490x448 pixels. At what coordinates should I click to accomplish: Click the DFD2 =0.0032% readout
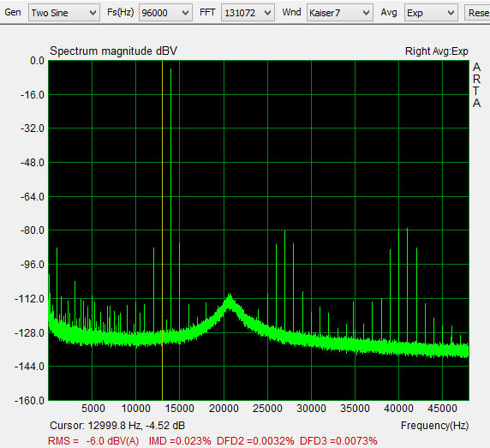click(255, 441)
